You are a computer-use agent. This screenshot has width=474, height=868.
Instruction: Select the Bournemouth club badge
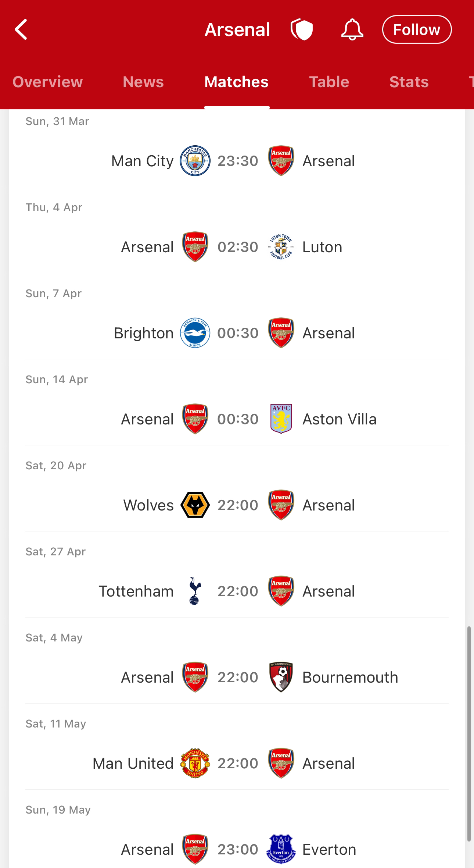click(x=281, y=677)
